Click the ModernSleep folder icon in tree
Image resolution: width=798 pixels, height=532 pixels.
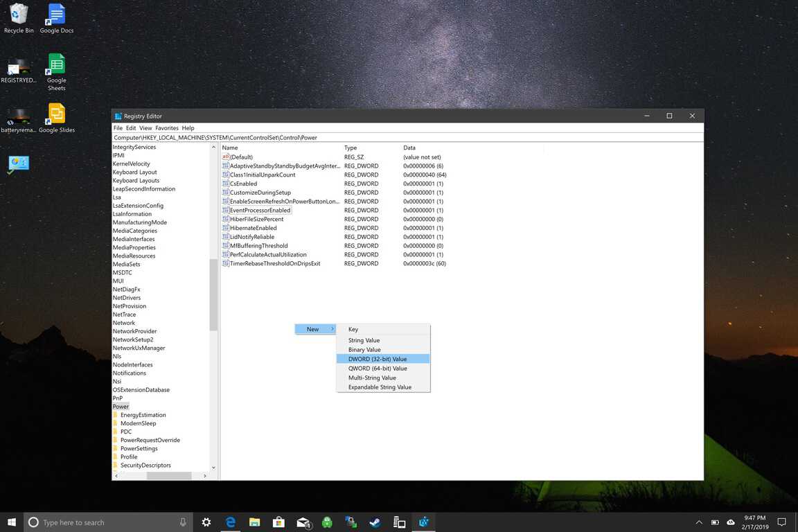pyautogui.click(x=116, y=423)
